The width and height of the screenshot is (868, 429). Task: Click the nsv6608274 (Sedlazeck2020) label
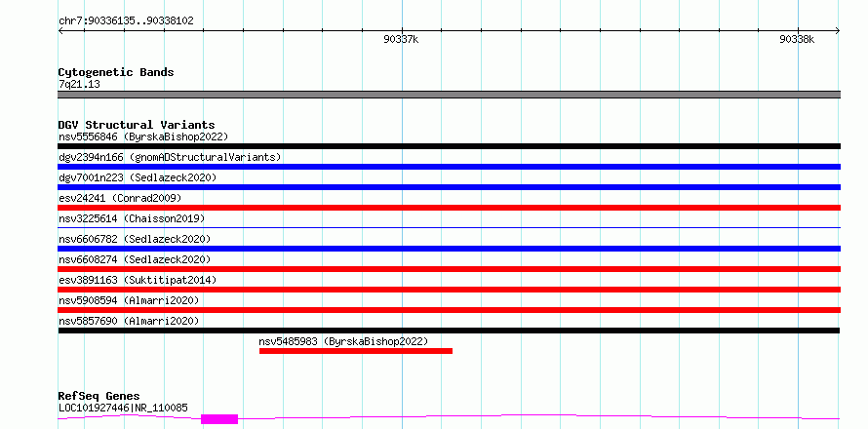[135, 259]
